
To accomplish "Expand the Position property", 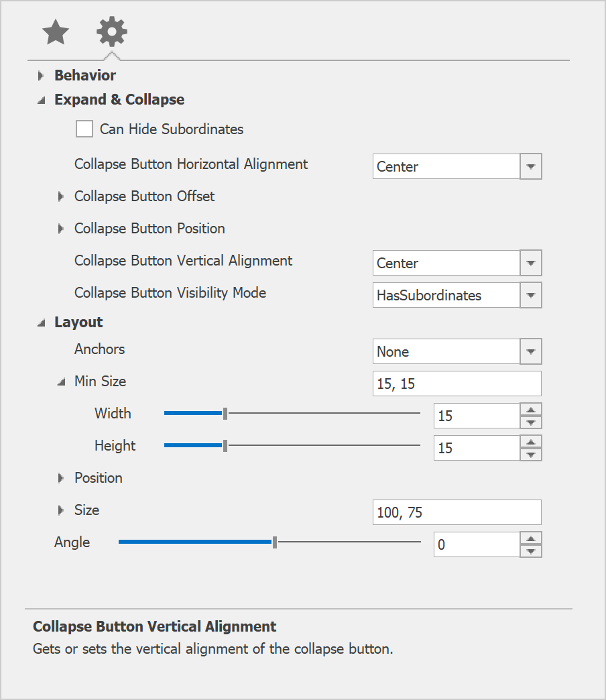I will click(61, 478).
